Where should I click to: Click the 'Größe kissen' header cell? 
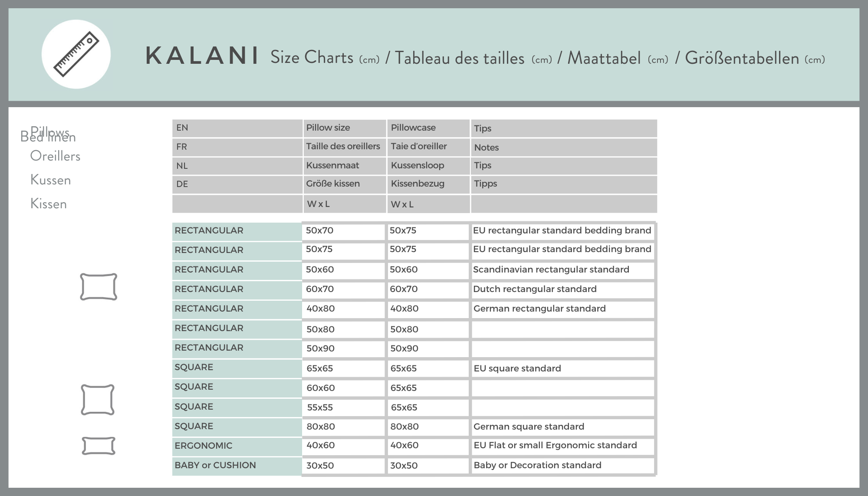345,184
